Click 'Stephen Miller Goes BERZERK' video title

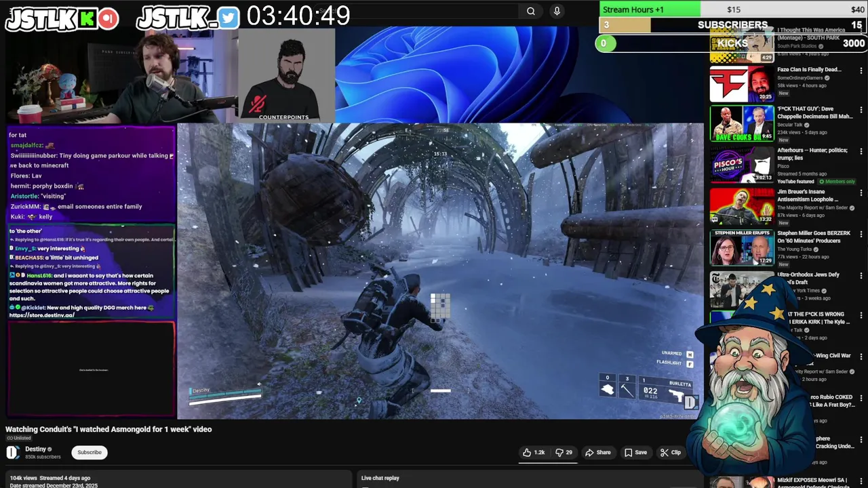(x=814, y=237)
